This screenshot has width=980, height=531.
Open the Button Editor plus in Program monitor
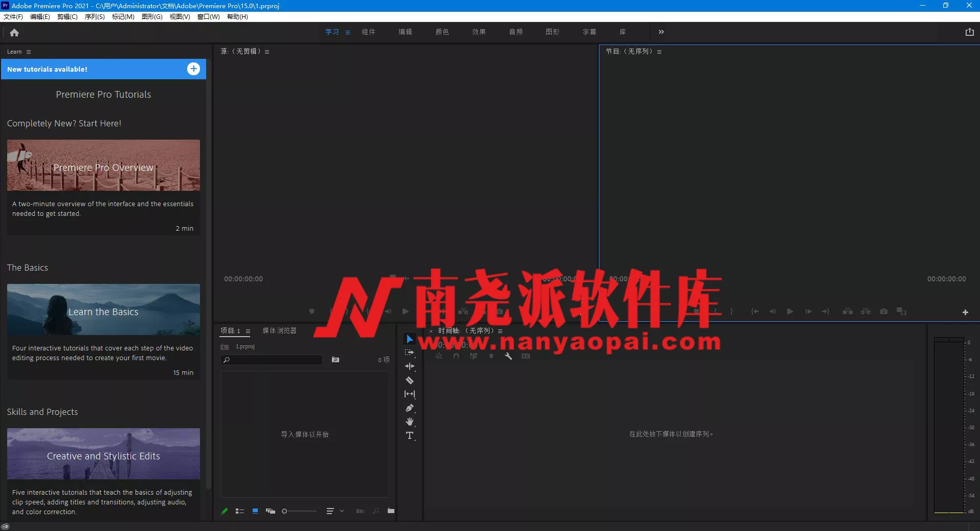click(x=965, y=312)
